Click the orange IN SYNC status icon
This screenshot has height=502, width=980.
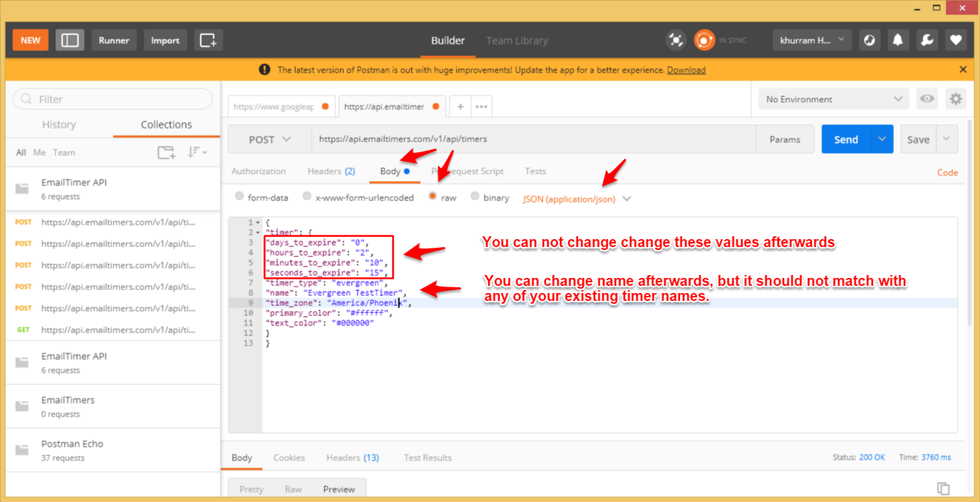click(704, 40)
